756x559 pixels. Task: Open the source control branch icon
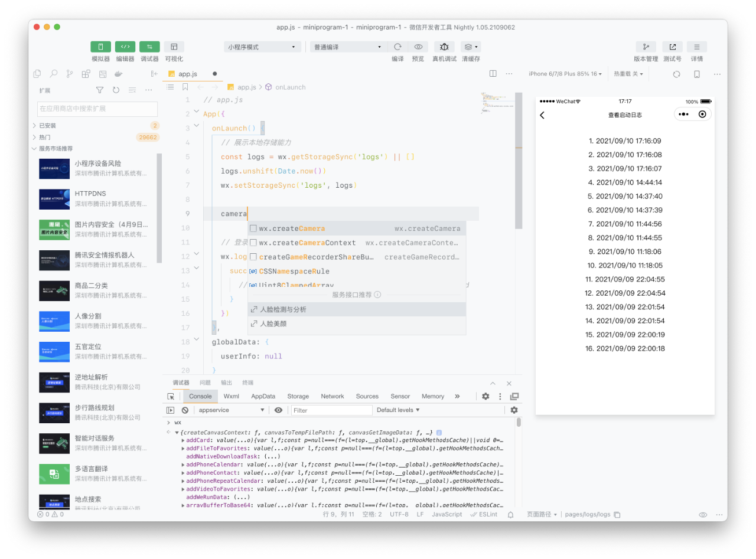[x=70, y=74]
